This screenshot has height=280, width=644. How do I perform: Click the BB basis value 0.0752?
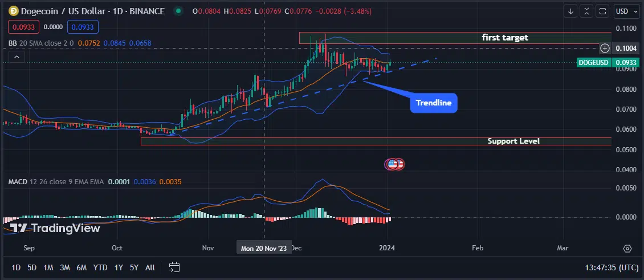89,43
